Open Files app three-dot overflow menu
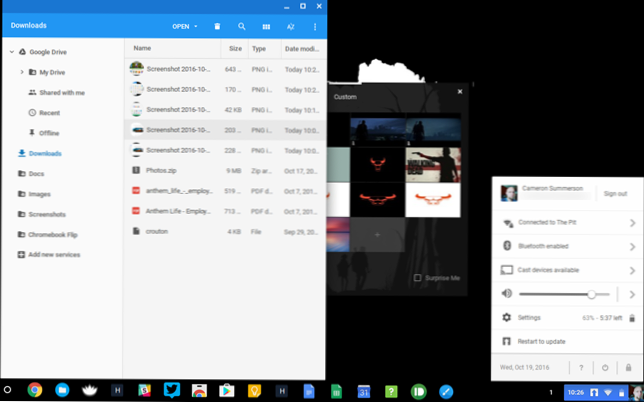Screen dimensions: 644x402 315,27
